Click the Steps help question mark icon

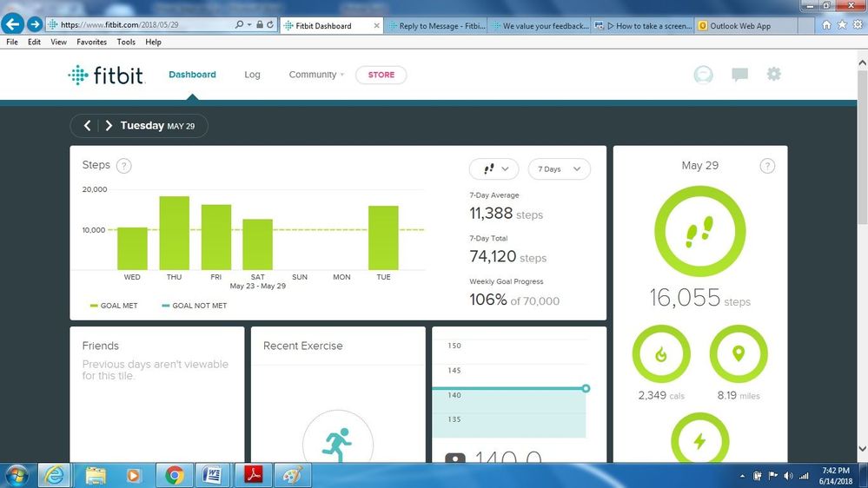pyautogui.click(x=123, y=166)
